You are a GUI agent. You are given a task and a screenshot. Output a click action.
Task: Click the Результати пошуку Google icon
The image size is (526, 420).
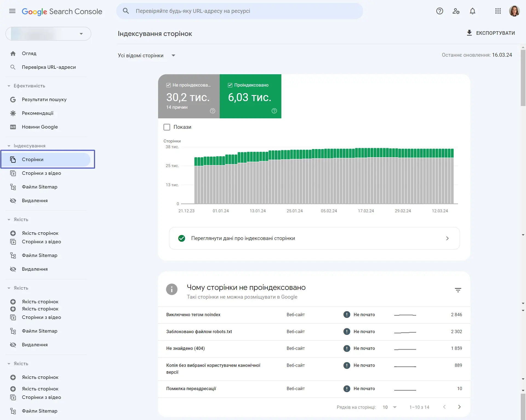pos(13,99)
